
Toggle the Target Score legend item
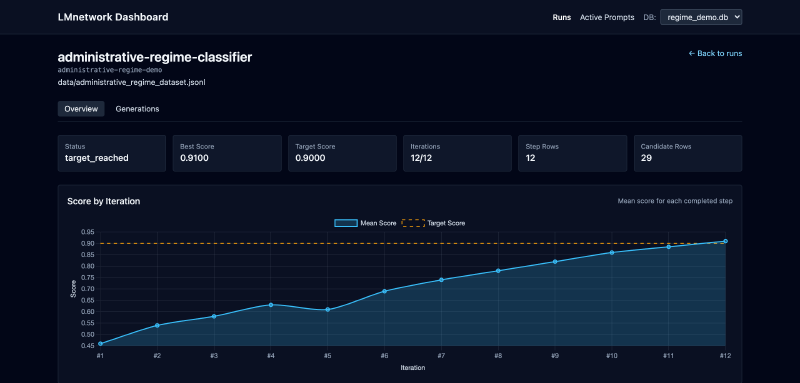click(434, 223)
